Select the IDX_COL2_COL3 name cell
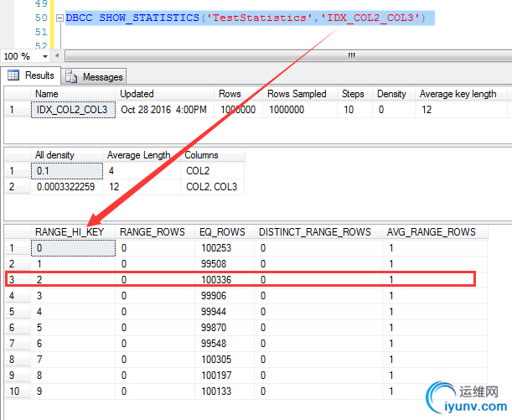Image resolution: width=512 pixels, height=420 pixels. tap(73, 110)
